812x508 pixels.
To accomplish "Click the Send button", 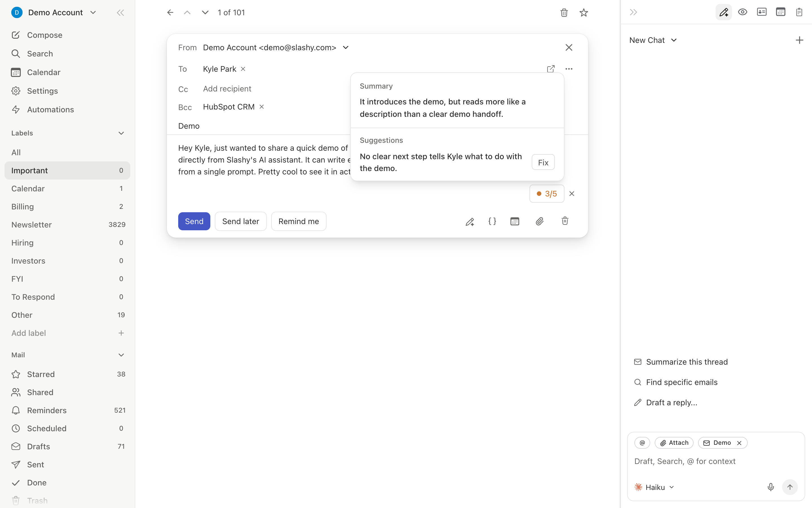I will [x=194, y=222].
